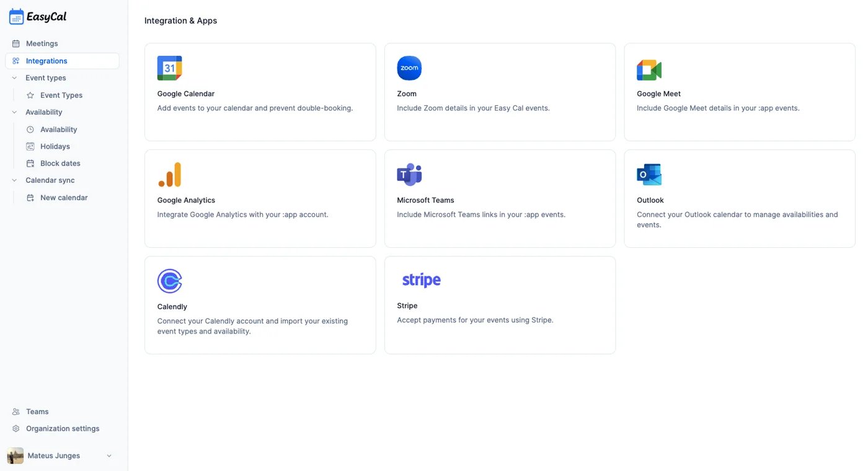Click 'Include Zoom details' description text
This screenshot has height=471, width=868.
tap(473, 108)
